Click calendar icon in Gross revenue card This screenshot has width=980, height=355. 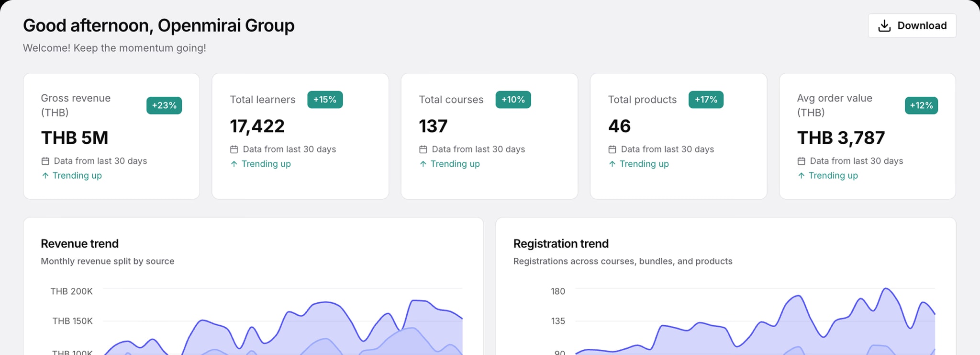click(x=45, y=161)
